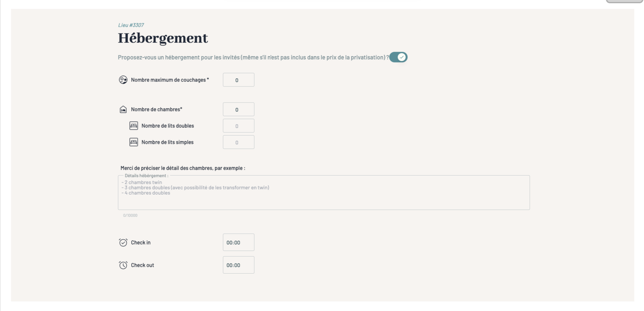Screen dimensions: 644x311
Task: Open the Check out time field
Action: (x=238, y=265)
